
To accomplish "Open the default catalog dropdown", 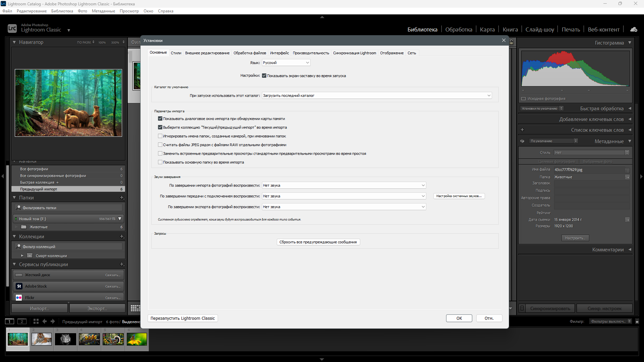I will coord(376,96).
